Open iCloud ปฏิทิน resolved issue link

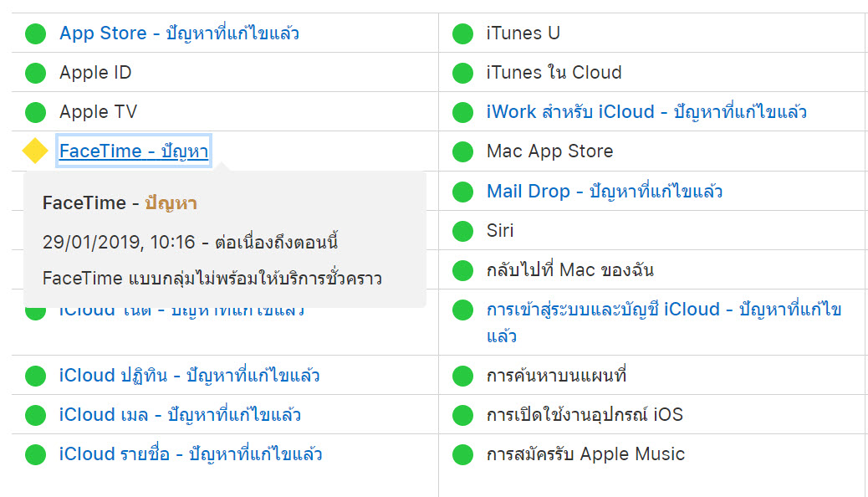tap(189, 376)
